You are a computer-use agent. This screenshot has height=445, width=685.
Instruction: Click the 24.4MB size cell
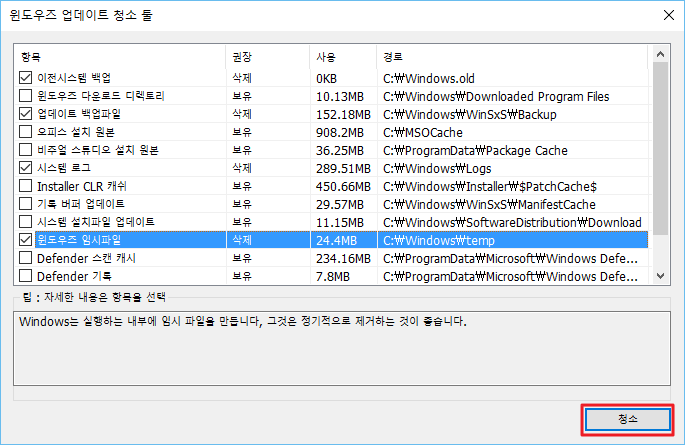[336, 240]
